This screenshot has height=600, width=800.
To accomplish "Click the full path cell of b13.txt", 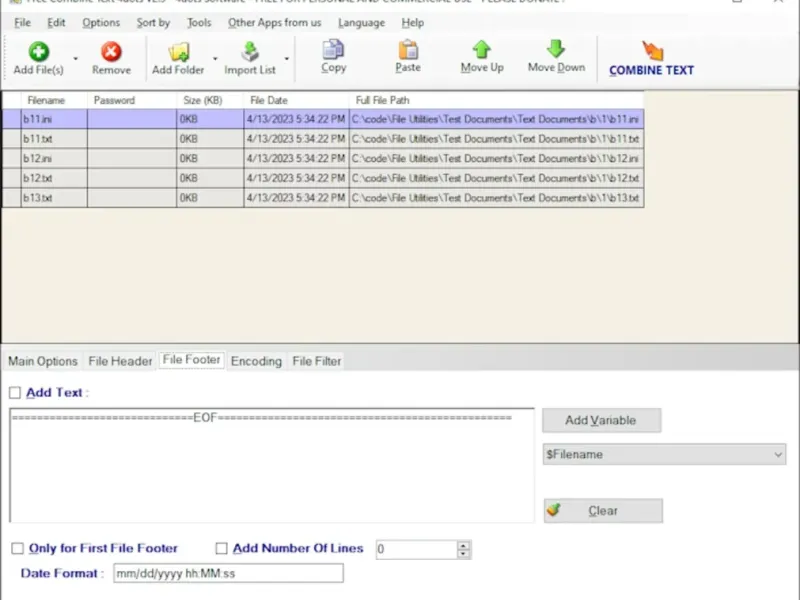I will (496, 197).
